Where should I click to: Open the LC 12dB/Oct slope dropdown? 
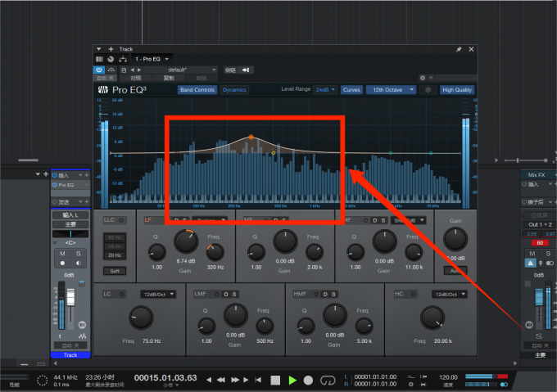pyautogui.click(x=158, y=294)
